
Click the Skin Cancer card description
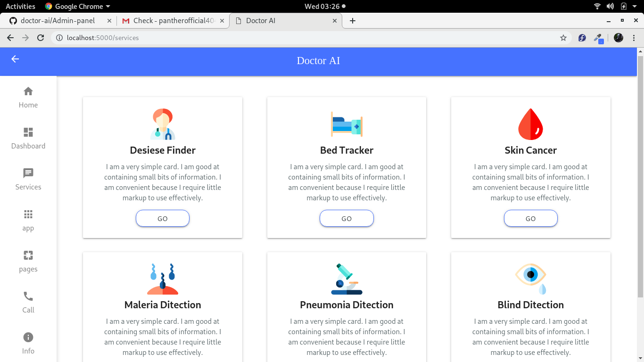pyautogui.click(x=530, y=182)
